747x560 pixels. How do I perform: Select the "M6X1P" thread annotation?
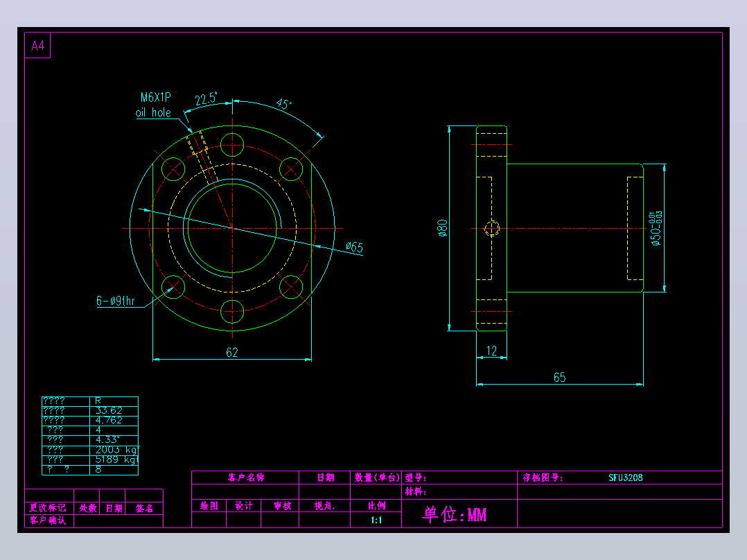[155, 97]
